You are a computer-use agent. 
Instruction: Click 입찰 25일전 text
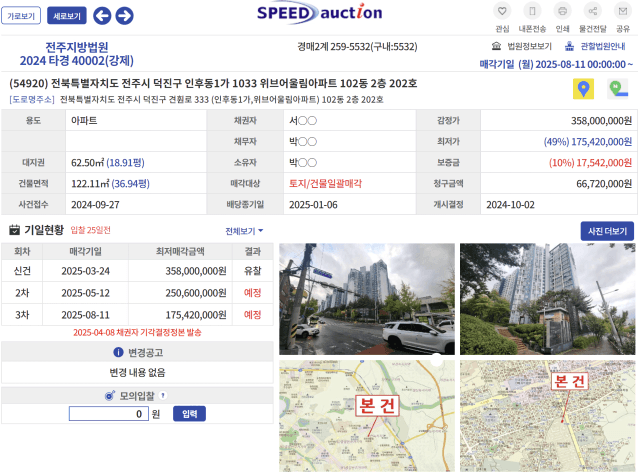[91, 230]
